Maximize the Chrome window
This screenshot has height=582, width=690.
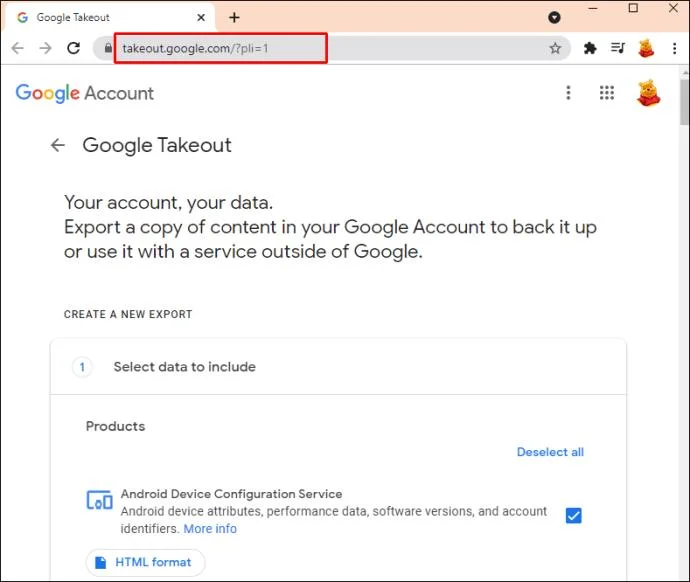pyautogui.click(x=633, y=8)
